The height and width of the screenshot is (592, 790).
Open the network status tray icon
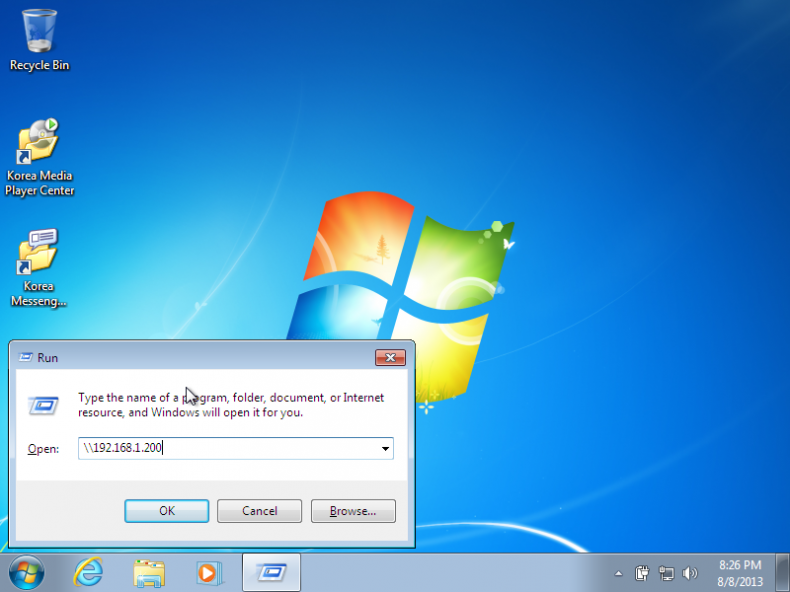coord(666,573)
